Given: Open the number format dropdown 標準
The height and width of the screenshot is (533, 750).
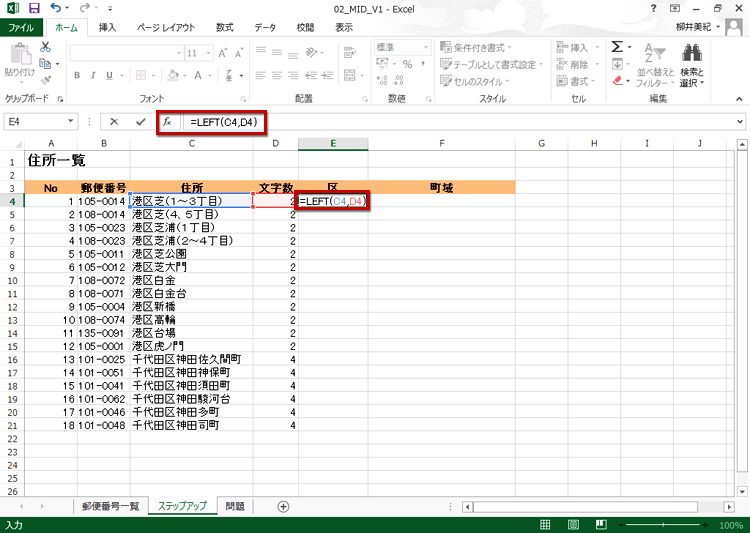Looking at the screenshot, I should pyautogui.click(x=425, y=47).
